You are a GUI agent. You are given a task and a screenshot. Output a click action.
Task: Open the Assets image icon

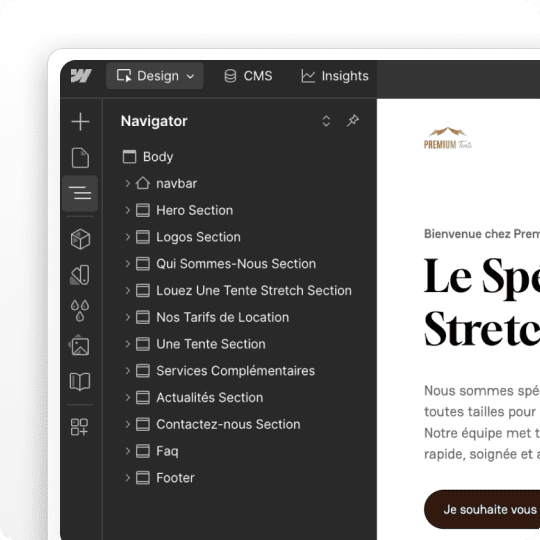pos(80,345)
